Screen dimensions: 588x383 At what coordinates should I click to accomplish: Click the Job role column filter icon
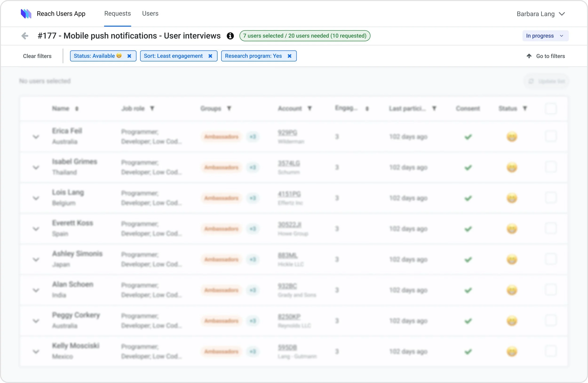pos(152,108)
